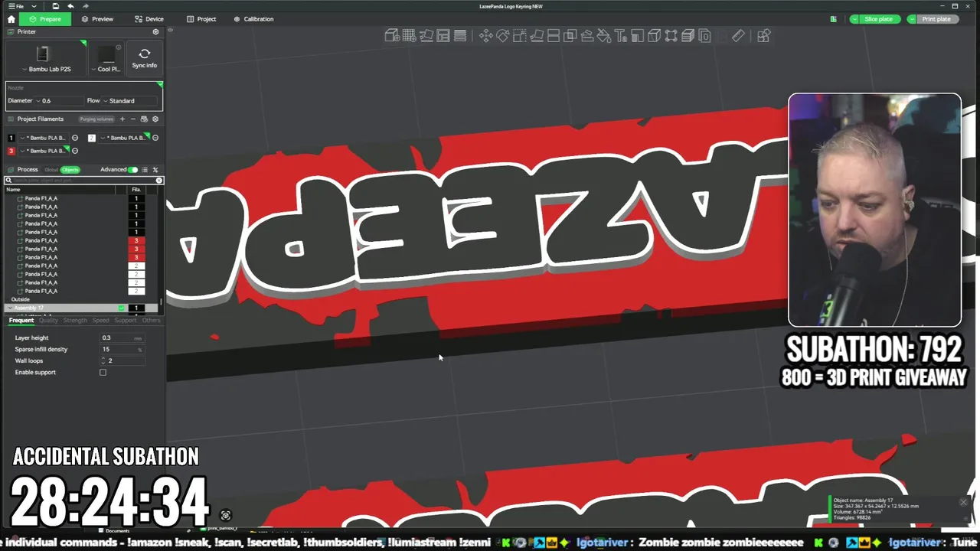Click the compare presets icon beside Advanced

(x=155, y=170)
